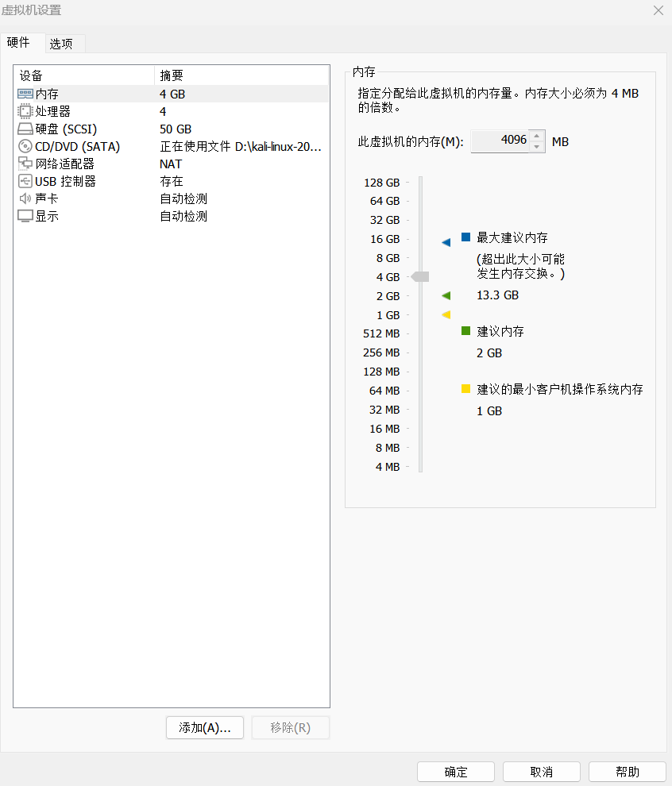Click the hard disk (SCSI) drive icon
This screenshot has height=786, width=672.
[x=25, y=129]
